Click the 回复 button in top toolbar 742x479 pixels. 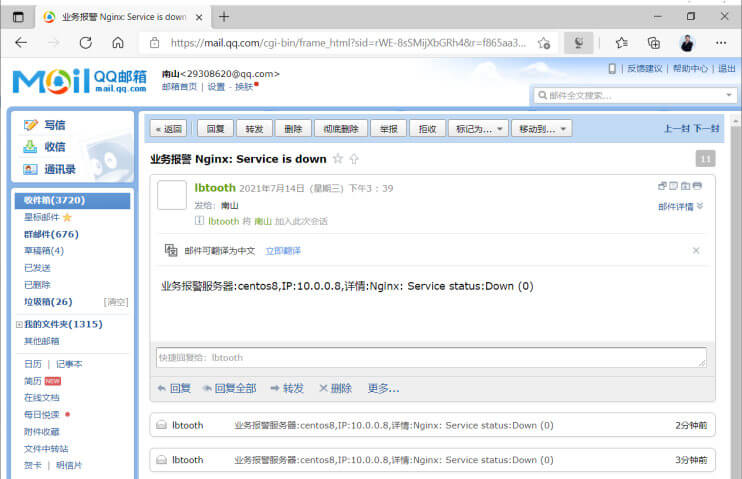[x=215, y=129]
